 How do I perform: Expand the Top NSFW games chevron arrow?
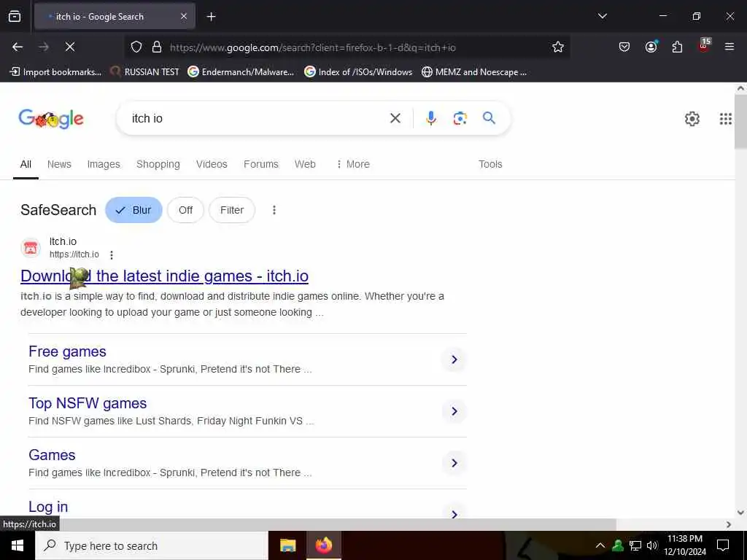pyautogui.click(x=454, y=411)
